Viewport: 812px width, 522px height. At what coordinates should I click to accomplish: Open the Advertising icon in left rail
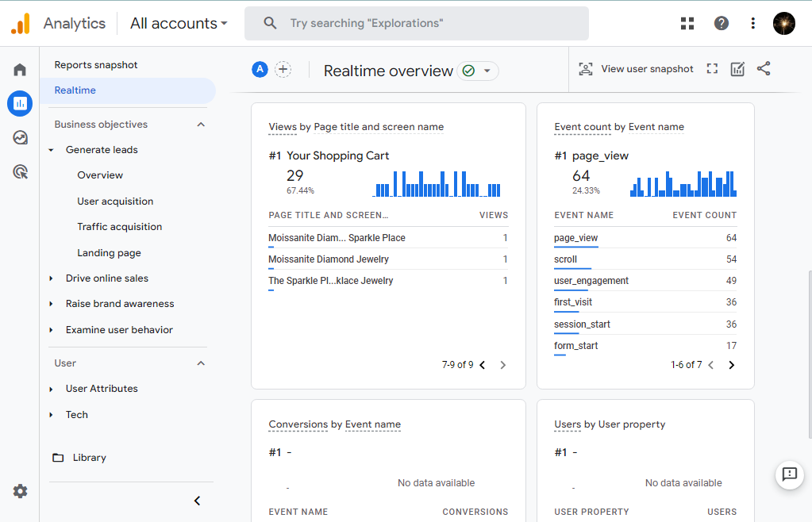pos(20,171)
